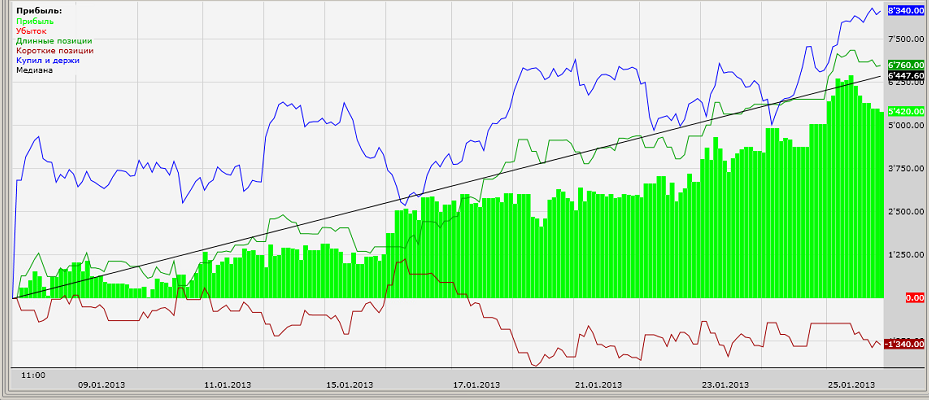The height and width of the screenshot is (400, 929).
Task: Select the Длинные позиции legend label
Action: point(54,41)
